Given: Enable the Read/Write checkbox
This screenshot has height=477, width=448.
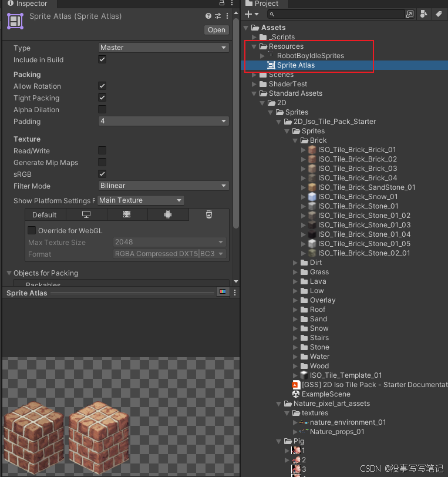Looking at the screenshot, I should (x=102, y=150).
